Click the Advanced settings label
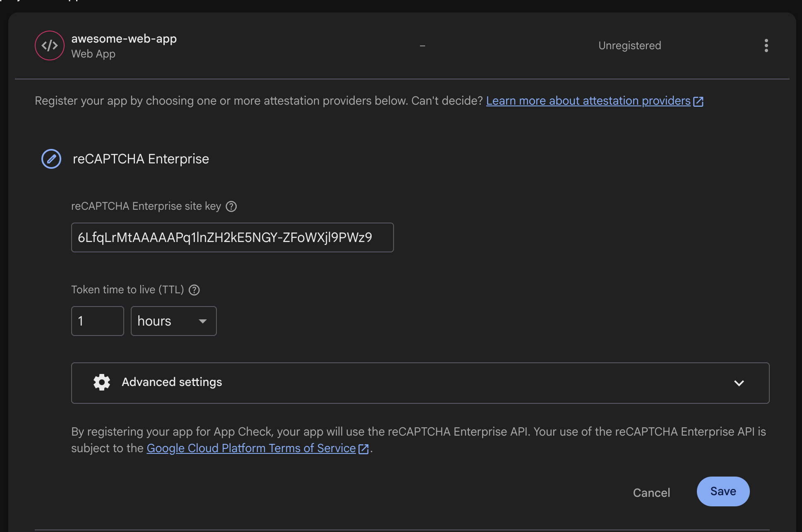This screenshot has width=802, height=532. coord(172,382)
